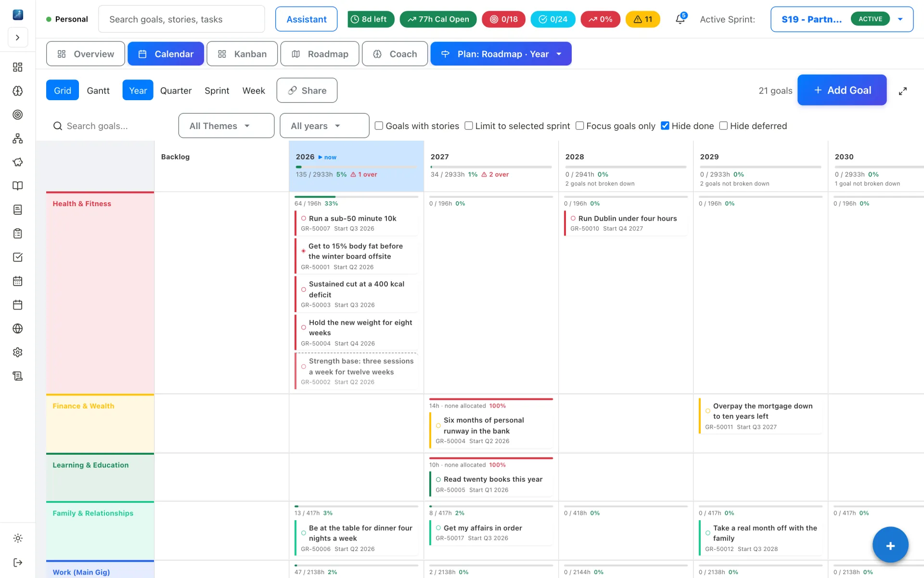
Task: Open the open-book icon in sidebar
Action: [18, 186]
